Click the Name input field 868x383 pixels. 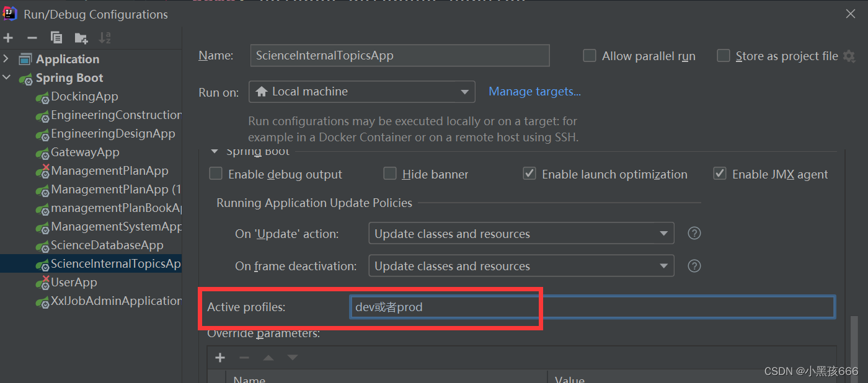(x=400, y=55)
